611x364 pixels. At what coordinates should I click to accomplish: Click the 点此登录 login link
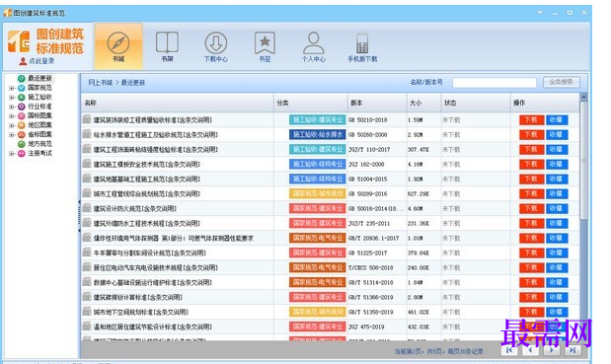point(38,61)
